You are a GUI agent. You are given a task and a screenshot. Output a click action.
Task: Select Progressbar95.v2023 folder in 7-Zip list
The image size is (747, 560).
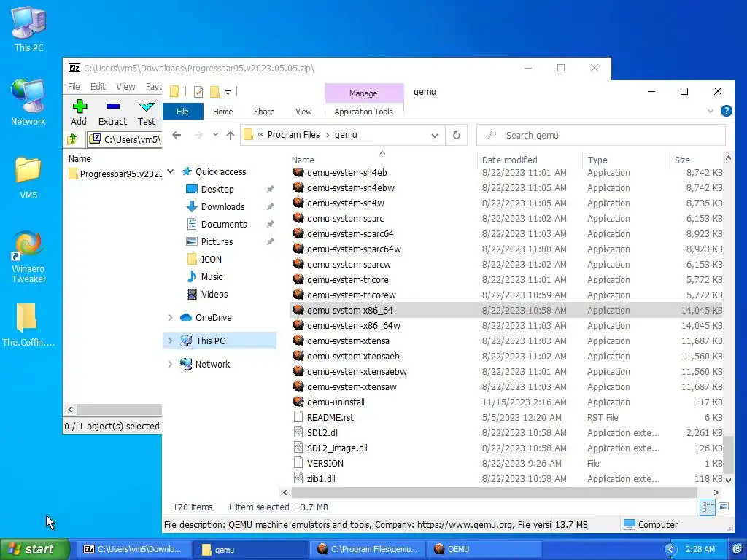(x=115, y=174)
